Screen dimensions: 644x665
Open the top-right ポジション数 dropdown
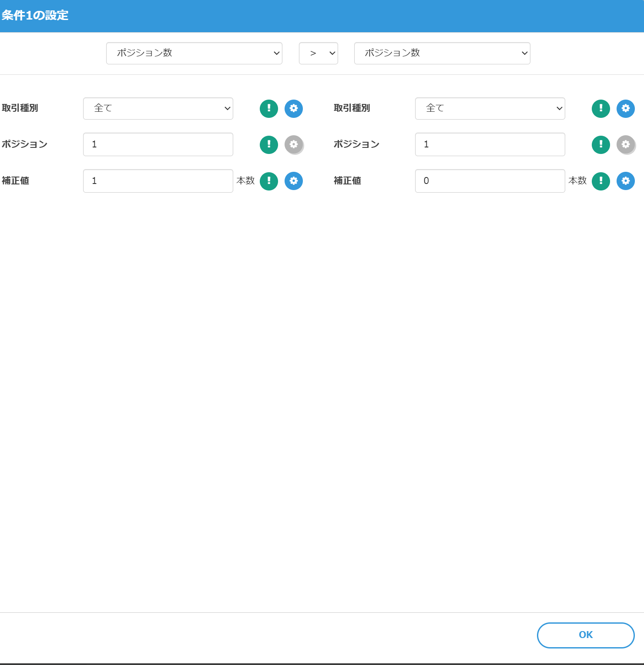pyautogui.click(x=442, y=53)
